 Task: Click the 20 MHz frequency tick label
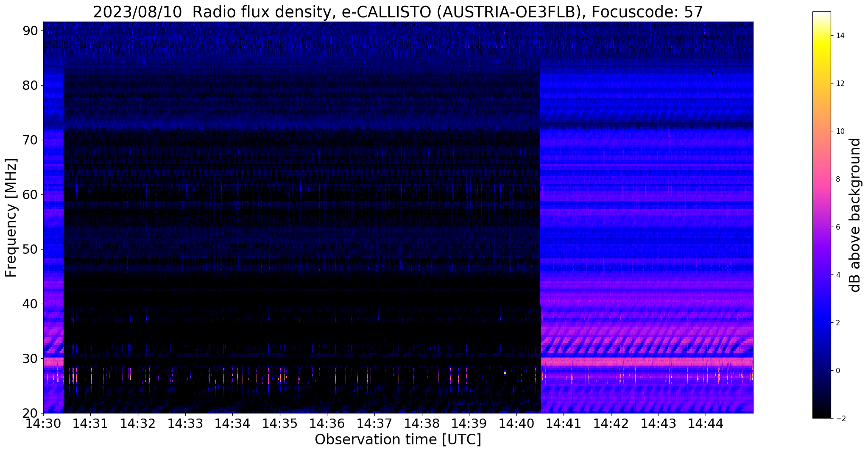[31, 413]
